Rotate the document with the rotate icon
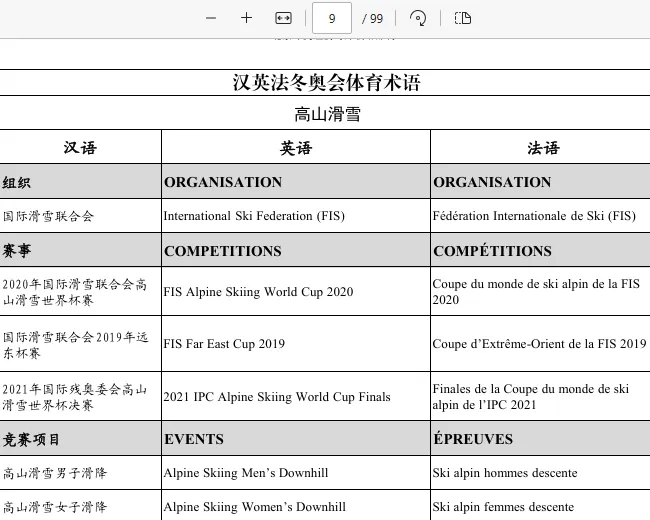The image size is (650, 520). [417, 18]
